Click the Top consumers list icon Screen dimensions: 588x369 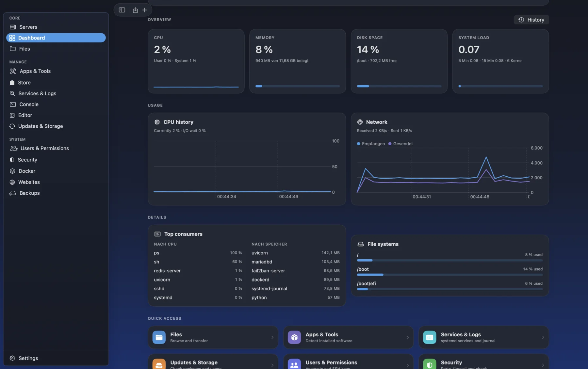point(157,234)
